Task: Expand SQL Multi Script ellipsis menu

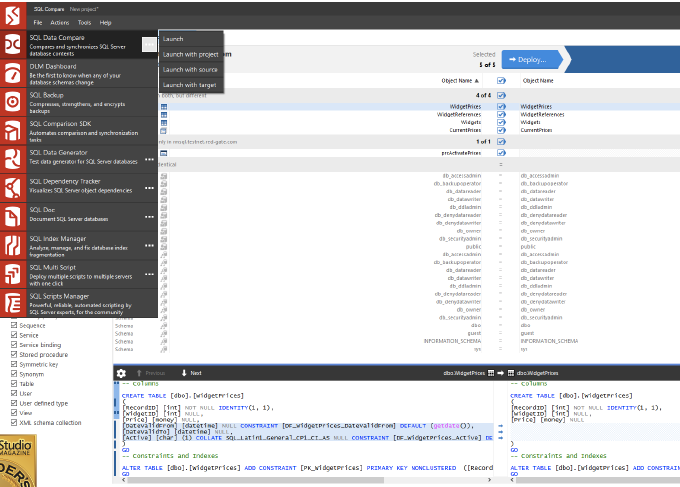Action: [149, 273]
